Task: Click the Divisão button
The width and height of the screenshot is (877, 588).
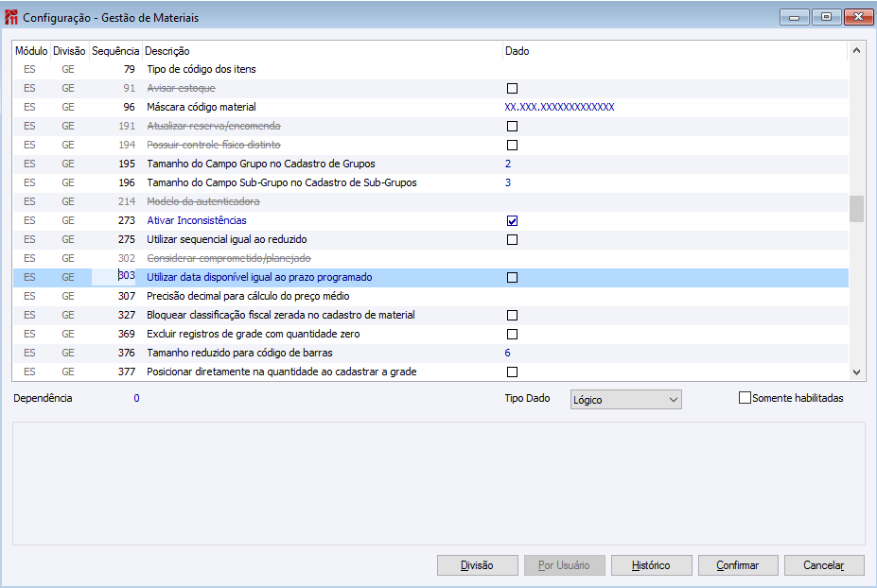Action: [x=477, y=565]
